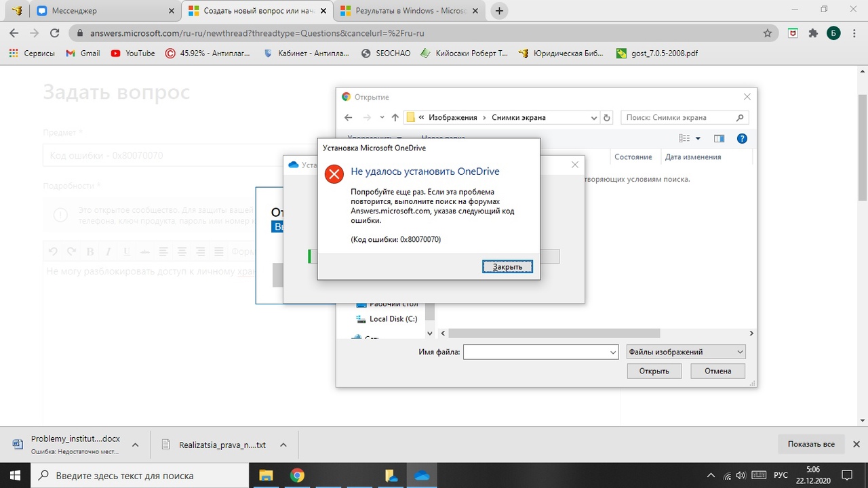Open volume control in system tray
Viewport: 868px width, 488px height.
(741, 475)
